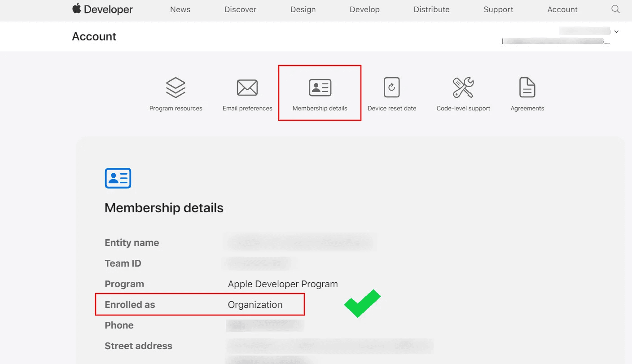Select the Program resources stack icon
This screenshot has width=632, height=364.
click(176, 88)
